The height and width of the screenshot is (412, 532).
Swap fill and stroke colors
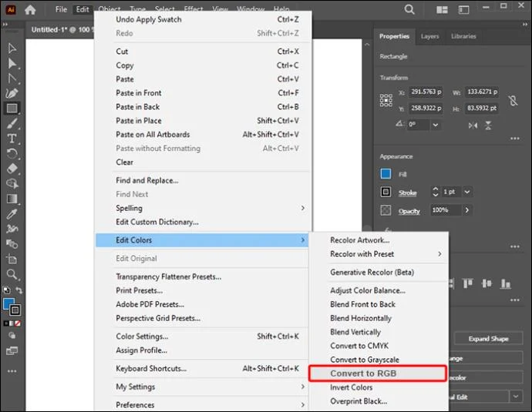19,290
